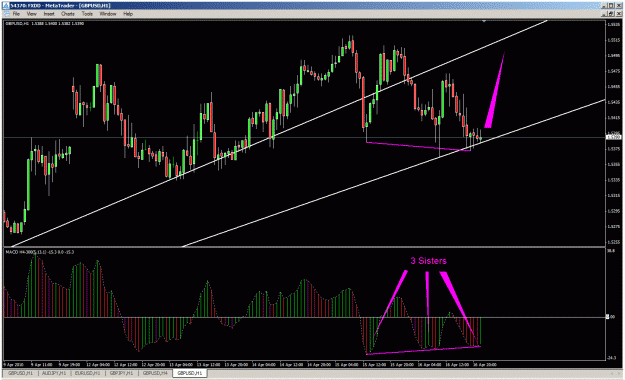
Task: Click the MetaTrader application icon in title bar
Action: (6, 6)
